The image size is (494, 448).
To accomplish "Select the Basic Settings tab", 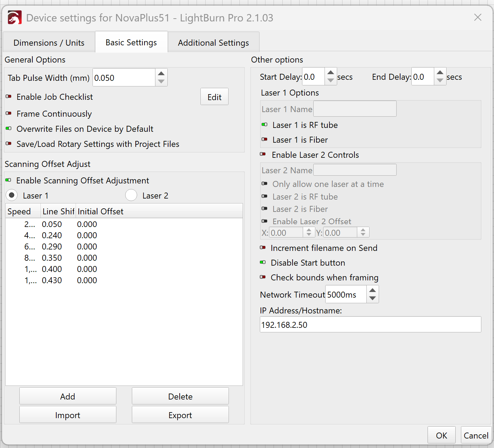I will pyautogui.click(x=131, y=42).
